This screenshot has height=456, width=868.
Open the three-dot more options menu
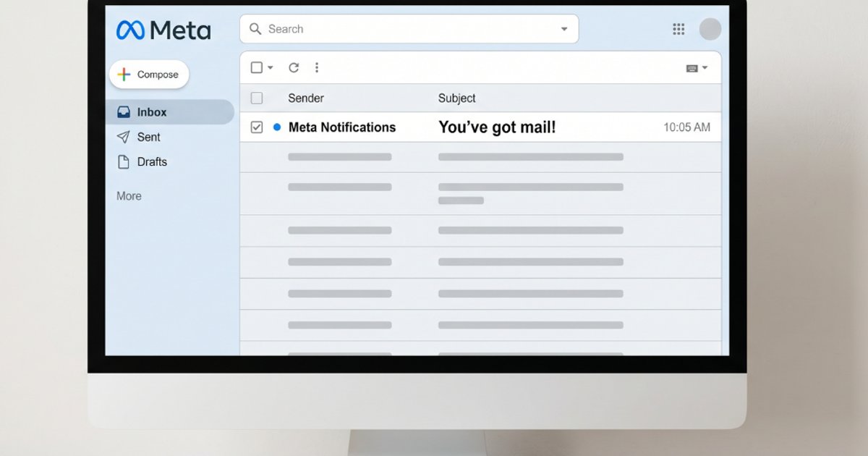(x=316, y=67)
